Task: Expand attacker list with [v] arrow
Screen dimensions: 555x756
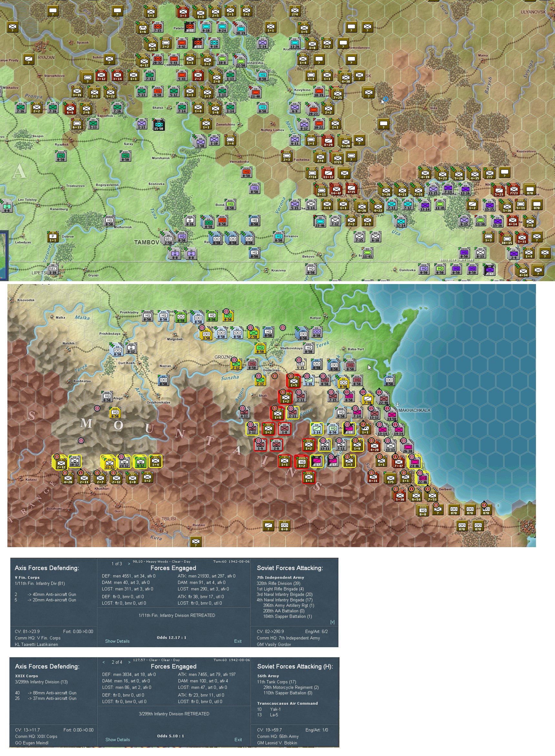Action: click(x=332, y=622)
